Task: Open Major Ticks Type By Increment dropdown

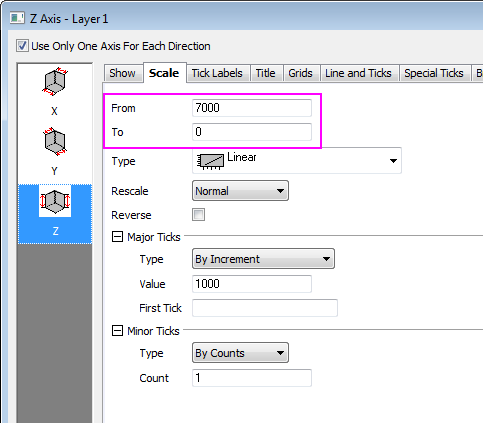Action: (x=263, y=259)
